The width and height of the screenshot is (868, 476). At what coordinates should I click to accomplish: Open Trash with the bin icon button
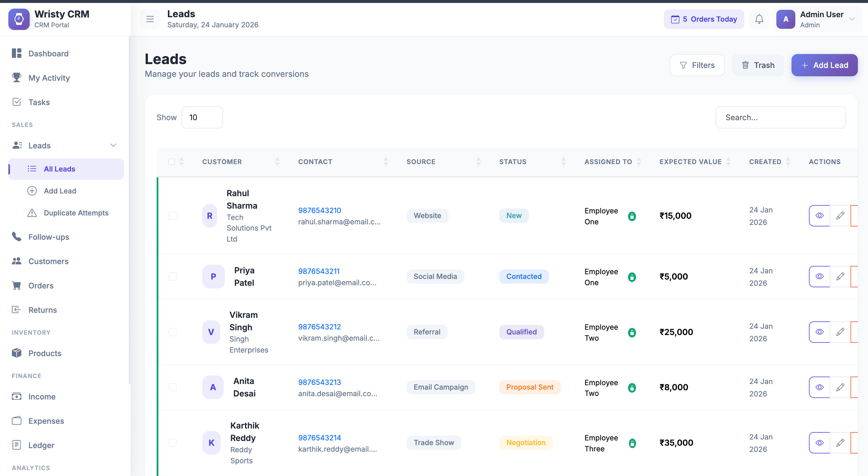(758, 65)
